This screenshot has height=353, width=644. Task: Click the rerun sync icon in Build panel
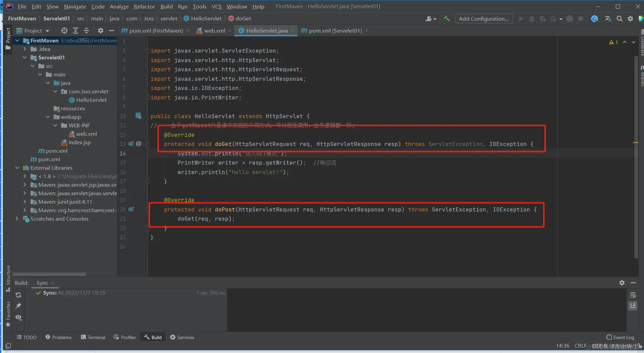(18, 295)
